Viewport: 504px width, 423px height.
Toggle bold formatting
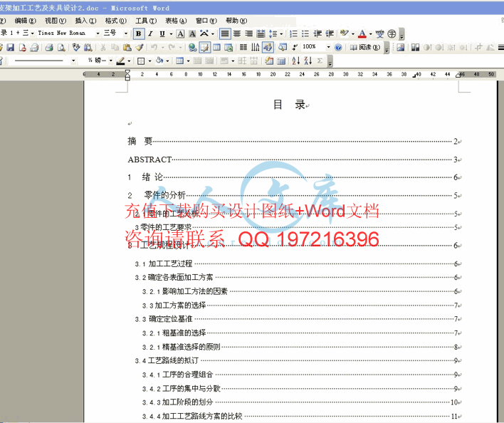(x=139, y=33)
